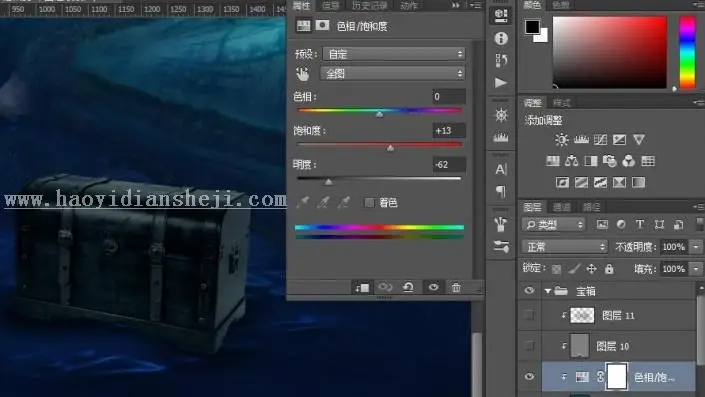This screenshot has height=397, width=705.
Task: Switch to the 动作 tab
Action: click(409, 5)
